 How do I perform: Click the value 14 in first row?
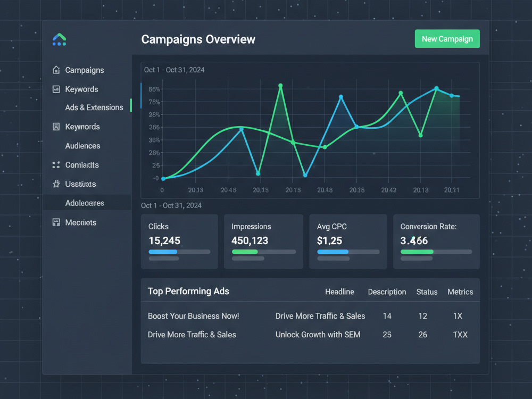tap(387, 316)
